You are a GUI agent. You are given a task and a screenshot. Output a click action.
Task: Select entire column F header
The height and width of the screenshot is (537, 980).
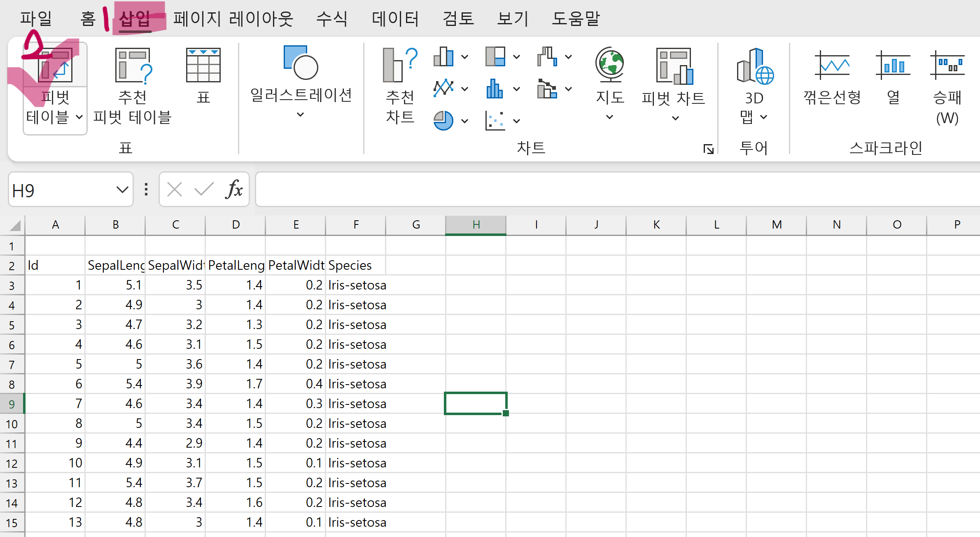[x=356, y=225]
